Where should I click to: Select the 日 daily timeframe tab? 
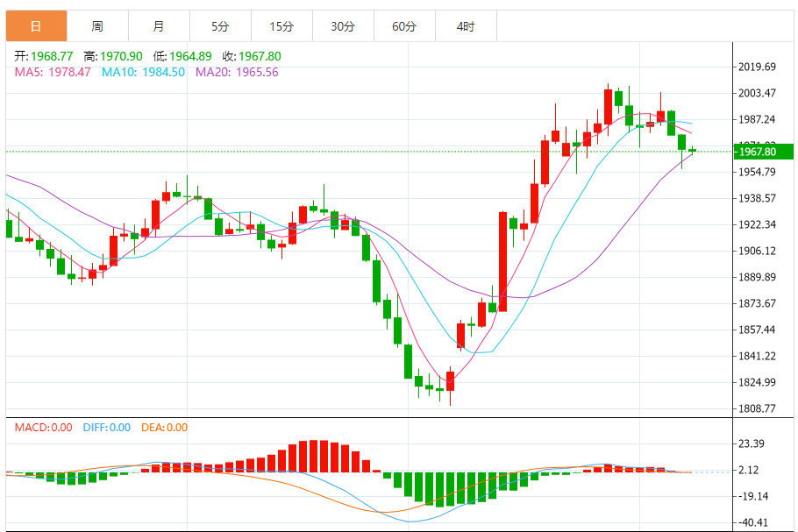(x=36, y=26)
